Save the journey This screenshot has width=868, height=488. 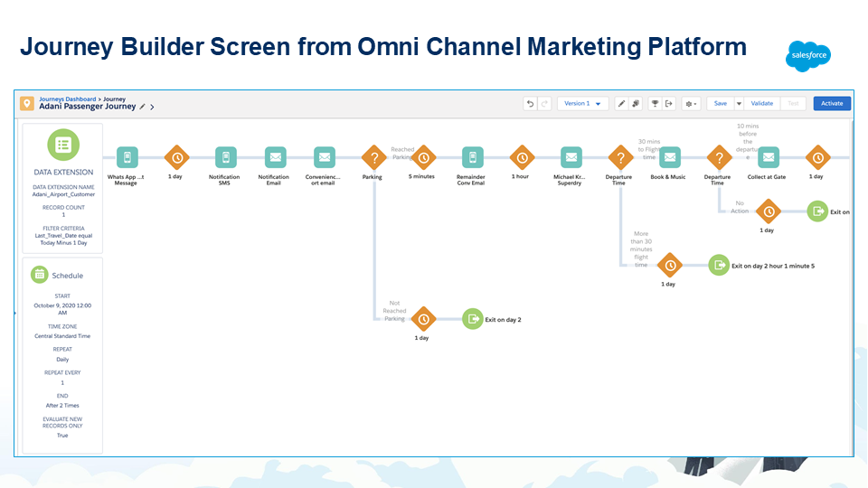click(721, 103)
